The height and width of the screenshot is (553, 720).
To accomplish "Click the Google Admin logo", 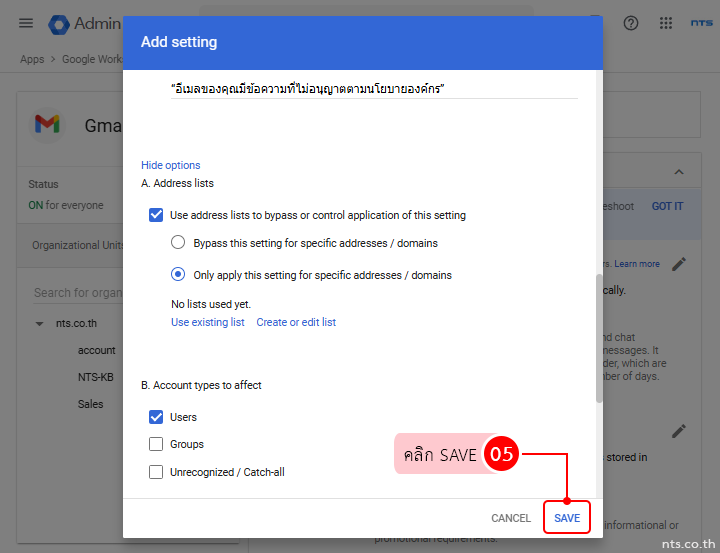I will pyautogui.click(x=59, y=24).
